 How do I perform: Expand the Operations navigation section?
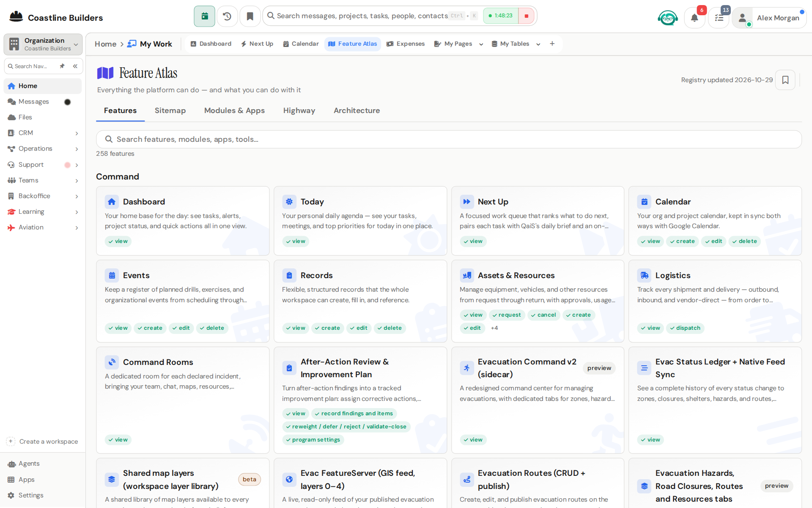coord(77,149)
